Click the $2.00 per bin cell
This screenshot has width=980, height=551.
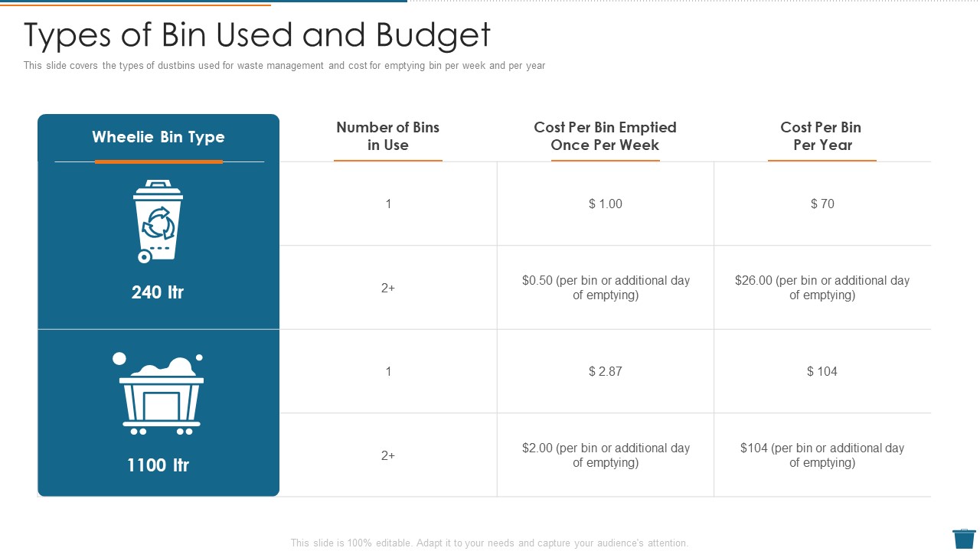[606, 455]
